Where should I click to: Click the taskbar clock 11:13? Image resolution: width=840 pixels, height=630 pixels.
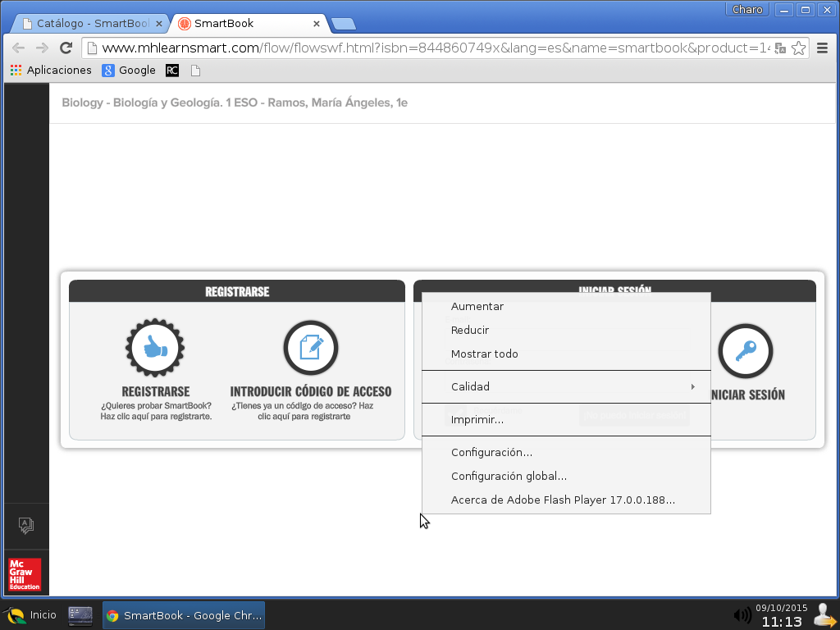coord(782,622)
